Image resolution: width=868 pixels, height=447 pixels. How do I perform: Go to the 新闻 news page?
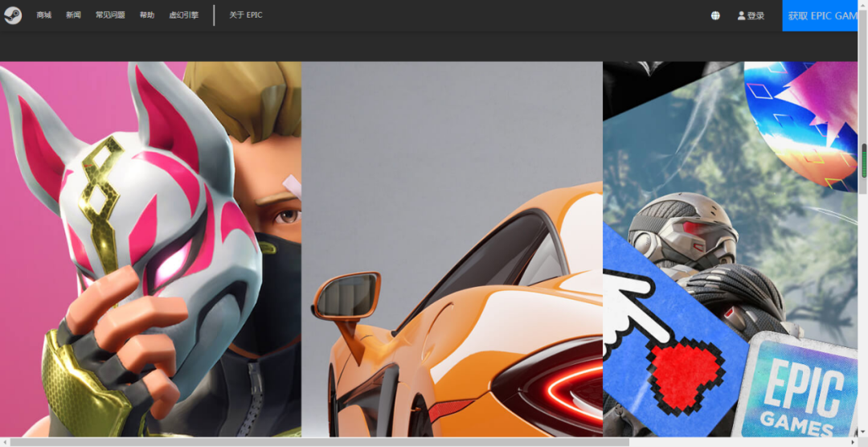73,15
